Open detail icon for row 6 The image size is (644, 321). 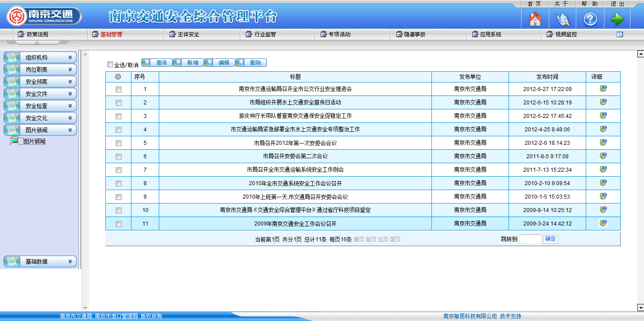pos(603,156)
